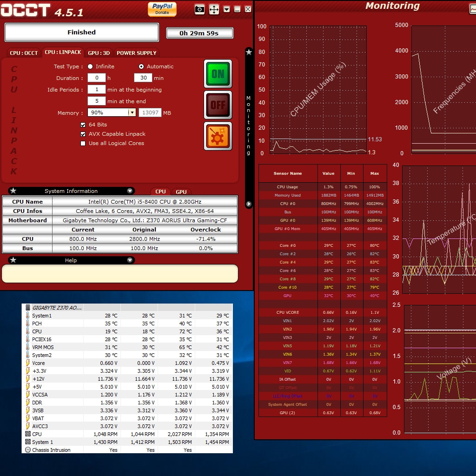The width and height of the screenshot is (476, 476).
Task: Click the Vcore lightning bolt icon
Action: point(27,363)
